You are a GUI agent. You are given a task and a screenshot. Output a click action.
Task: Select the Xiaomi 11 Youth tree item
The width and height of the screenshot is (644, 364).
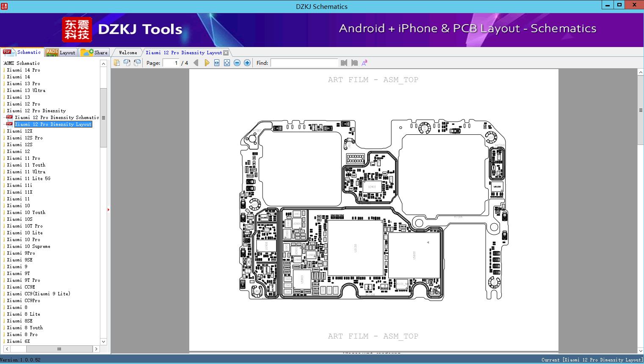[26, 165]
